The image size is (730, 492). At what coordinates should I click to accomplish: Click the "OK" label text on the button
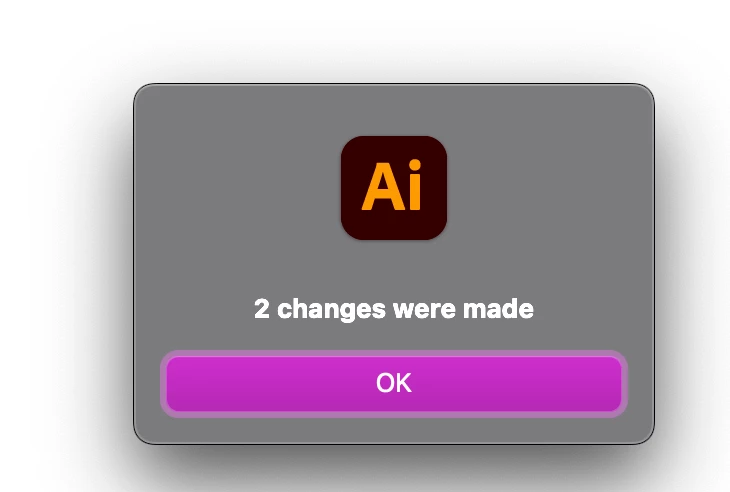[394, 383]
